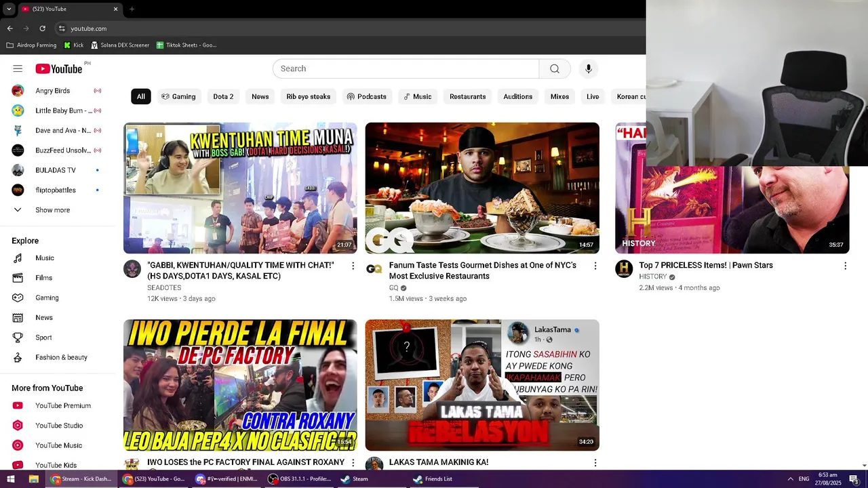Image resolution: width=868 pixels, height=488 pixels.
Task: Select the Rib eye steaks chip
Action: coord(309,97)
